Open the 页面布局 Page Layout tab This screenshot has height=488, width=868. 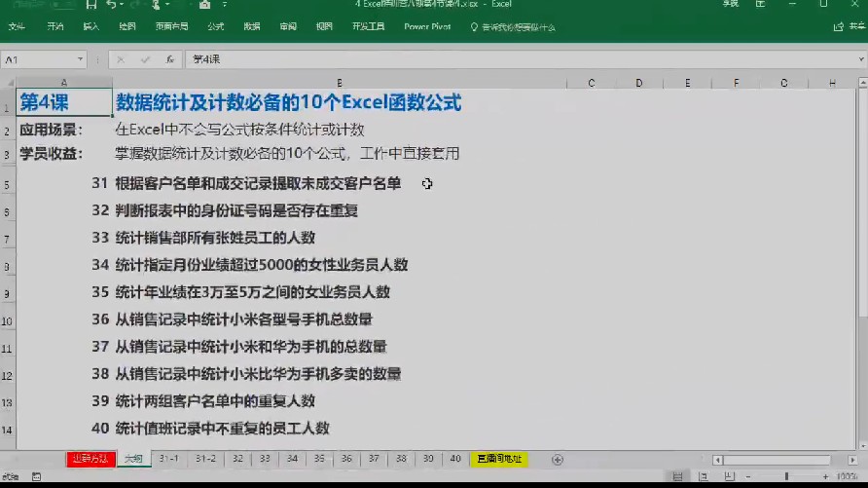click(171, 26)
